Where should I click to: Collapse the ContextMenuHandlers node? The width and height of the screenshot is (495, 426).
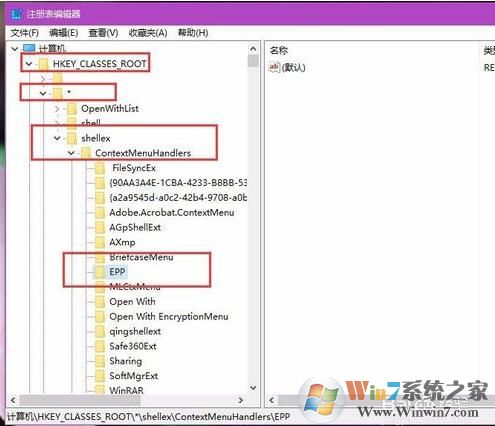click(71, 153)
